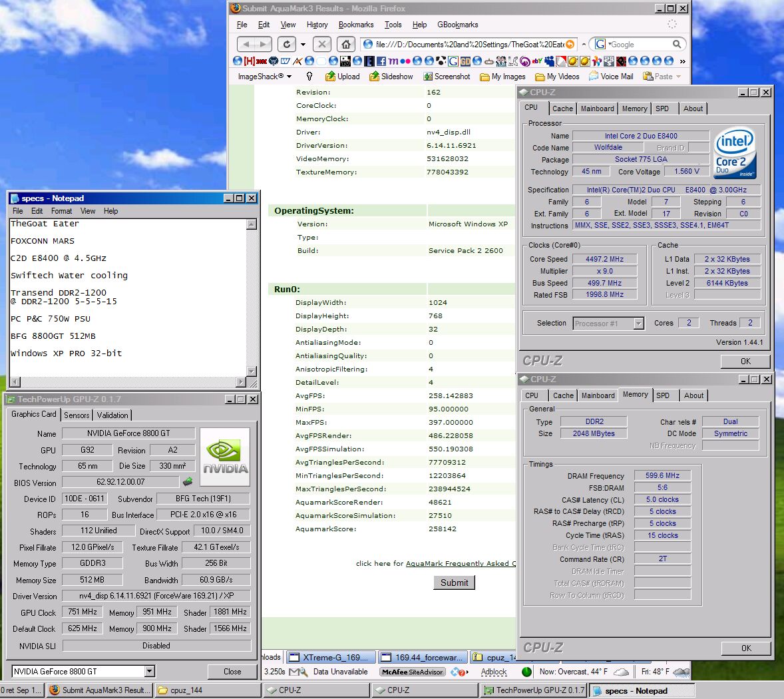Click the ImageShack Slideshow button
784x699 pixels.
tap(391, 77)
